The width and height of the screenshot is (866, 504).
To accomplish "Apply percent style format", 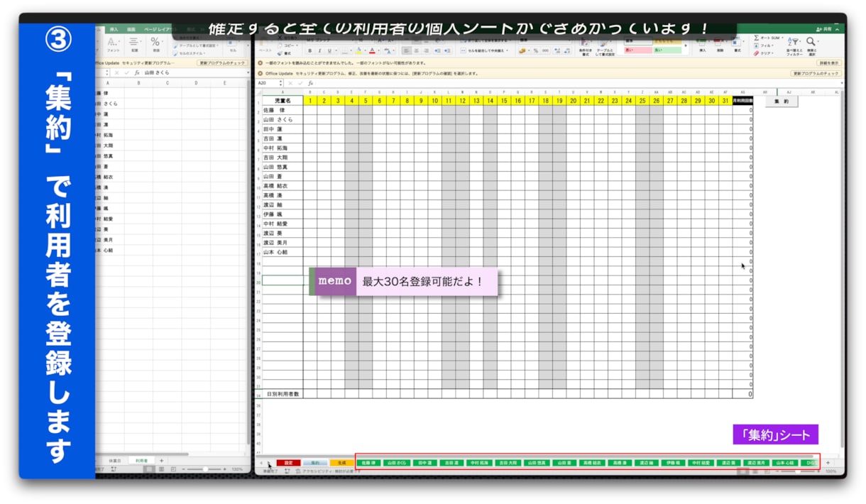I will click(x=536, y=51).
